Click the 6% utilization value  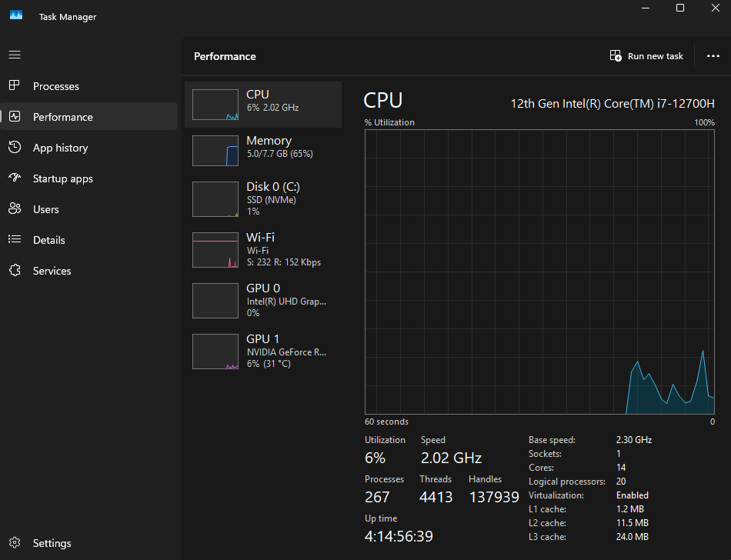pyautogui.click(x=376, y=458)
